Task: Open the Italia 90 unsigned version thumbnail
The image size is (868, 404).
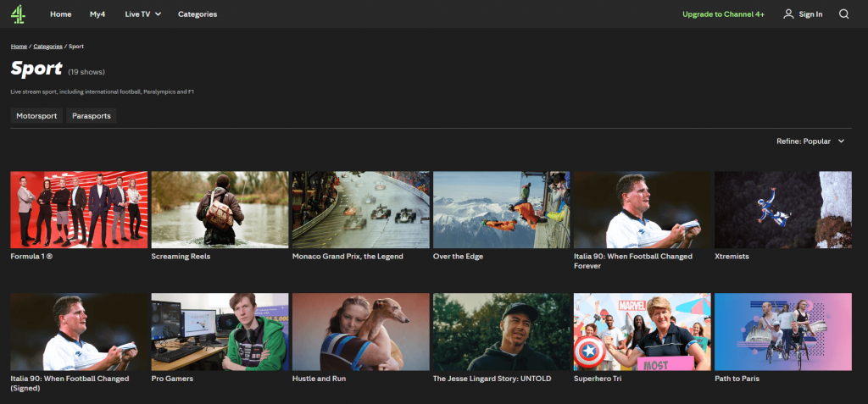Action: 643,210
